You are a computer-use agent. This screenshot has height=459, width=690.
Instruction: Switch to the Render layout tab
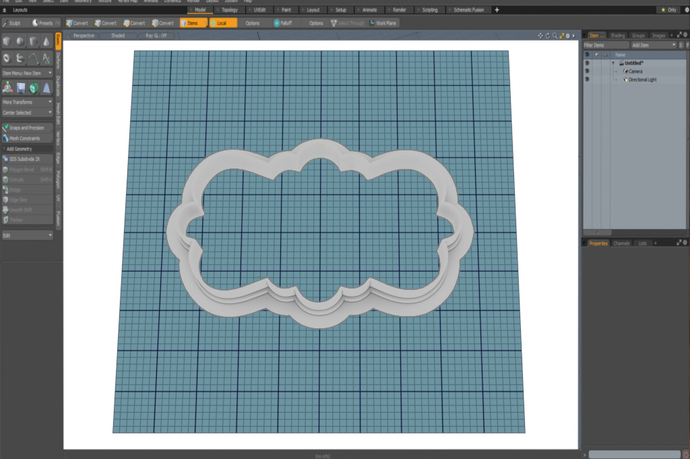click(399, 10)
